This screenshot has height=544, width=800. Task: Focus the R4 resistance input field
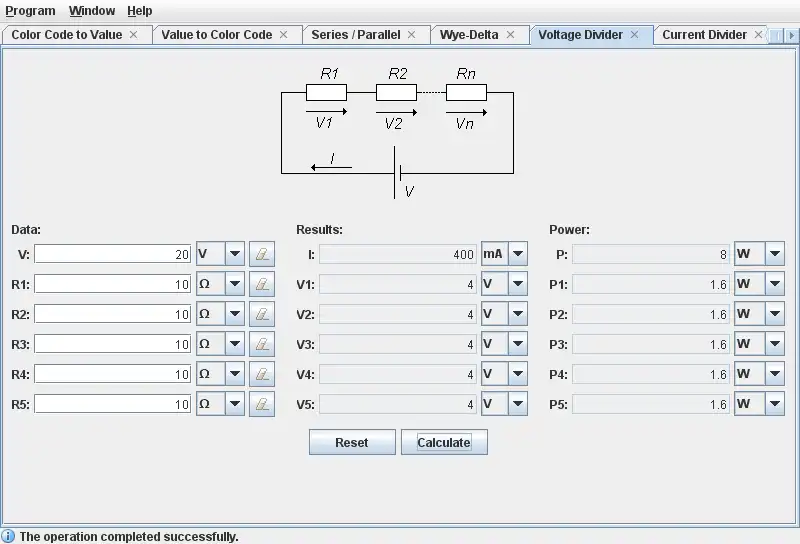113,374
